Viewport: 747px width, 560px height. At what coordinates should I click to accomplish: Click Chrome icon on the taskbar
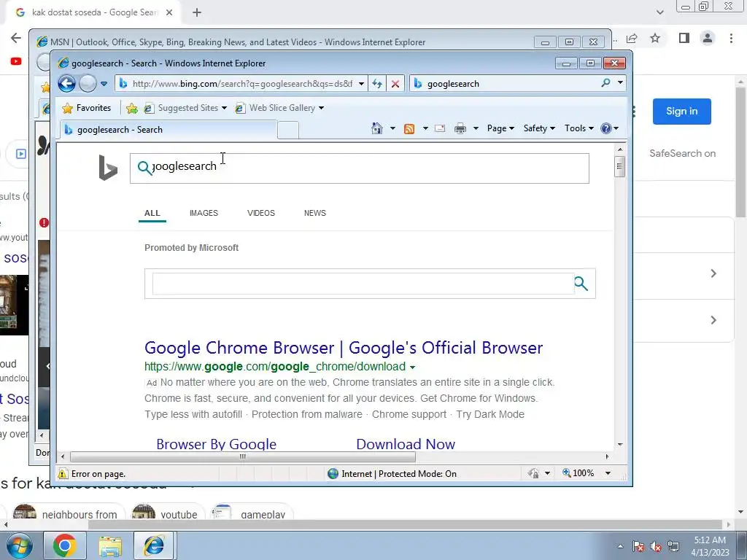point(64,545)
